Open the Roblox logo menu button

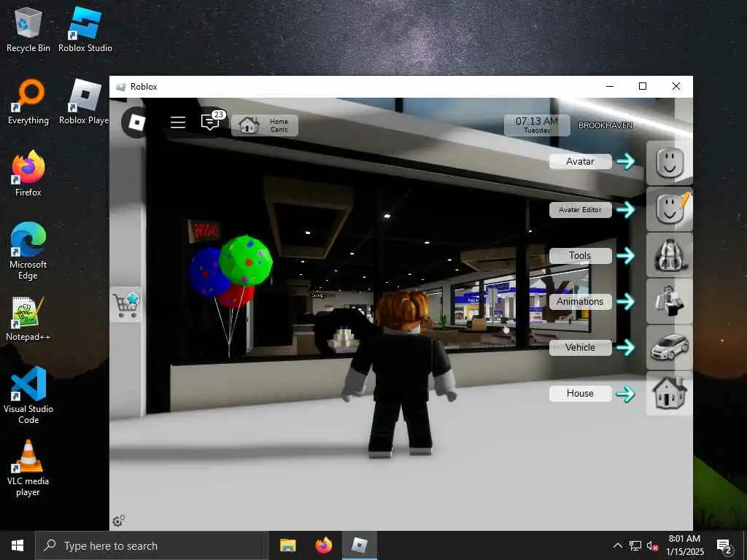click(136, 122)
